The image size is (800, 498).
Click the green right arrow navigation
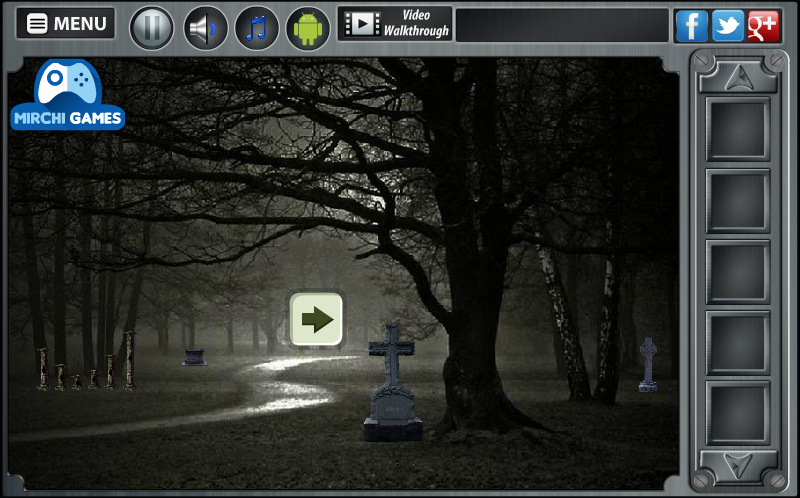[x=317, y=320]
